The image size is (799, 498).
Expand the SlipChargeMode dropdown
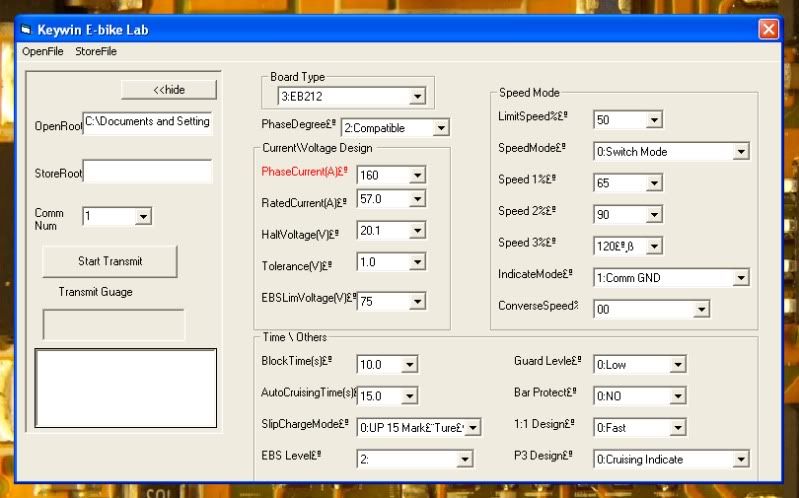click(x=473, y=427)
